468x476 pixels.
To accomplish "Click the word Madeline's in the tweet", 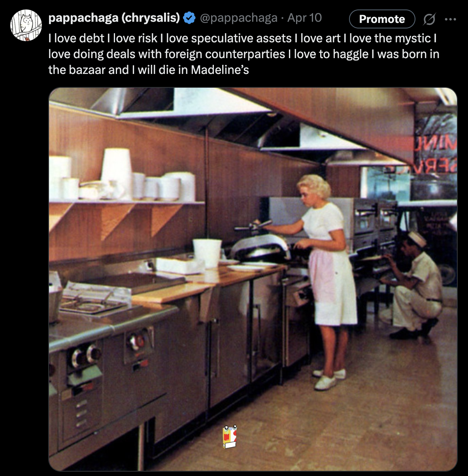I will tap(220, 70).
